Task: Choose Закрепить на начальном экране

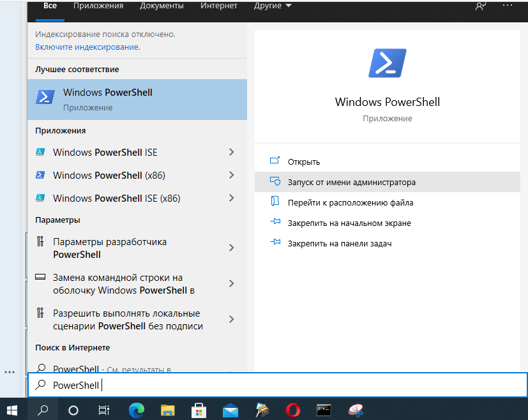Action: click(x=388, y=223)
